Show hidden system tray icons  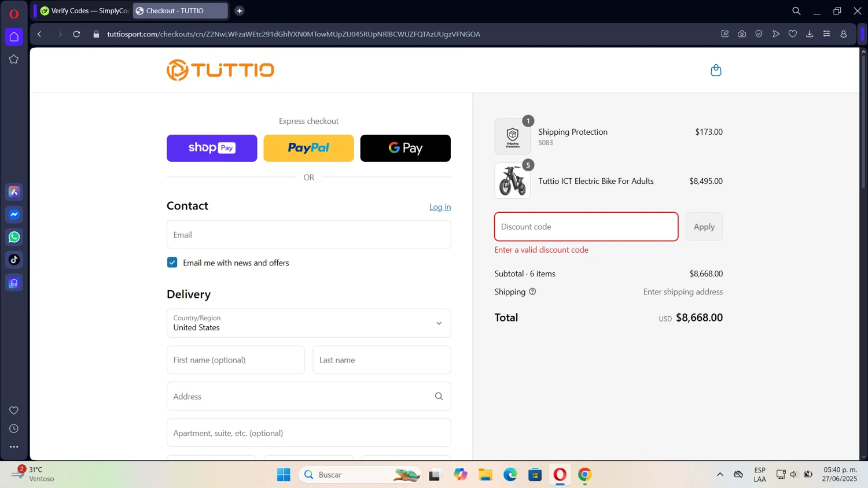tap(720, 475)
